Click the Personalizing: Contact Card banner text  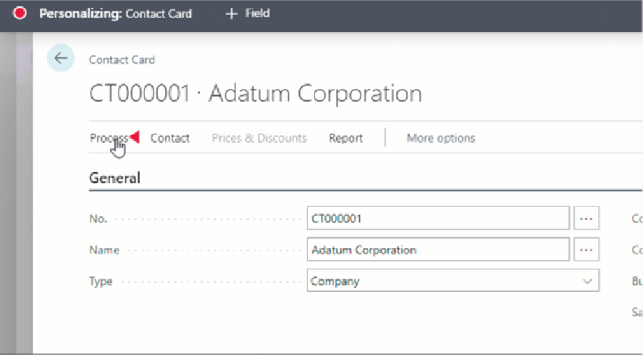click(x=115, y=14)
